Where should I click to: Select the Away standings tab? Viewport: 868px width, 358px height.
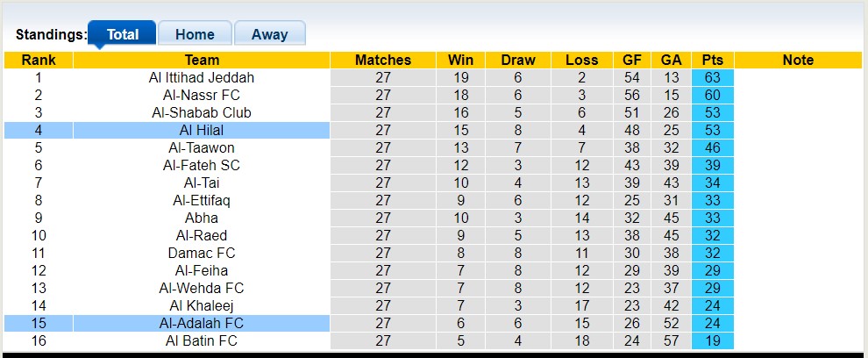click(x=269, y=34)
